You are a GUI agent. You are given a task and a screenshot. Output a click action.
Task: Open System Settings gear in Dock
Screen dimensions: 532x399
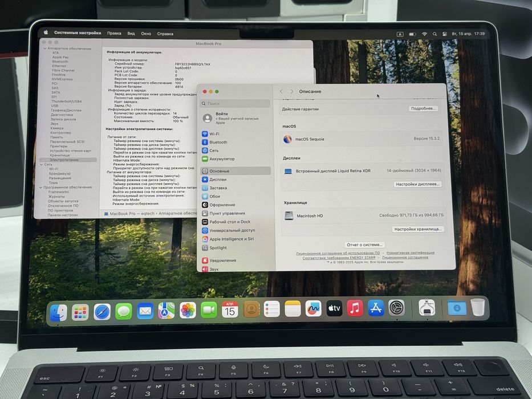[x=396, y=308]
